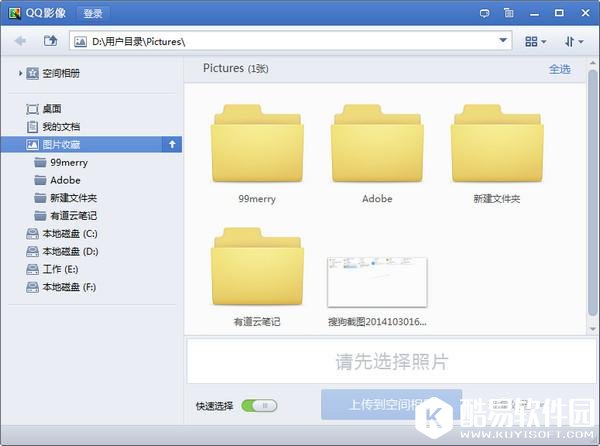600x446 pixels.
Task: Click the feedback speech bubble icon
Action: pos(485,14)
